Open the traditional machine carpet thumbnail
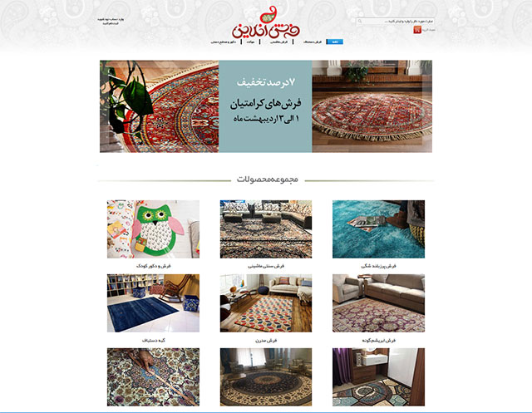The image size is (532, 413). pos(266,229)
